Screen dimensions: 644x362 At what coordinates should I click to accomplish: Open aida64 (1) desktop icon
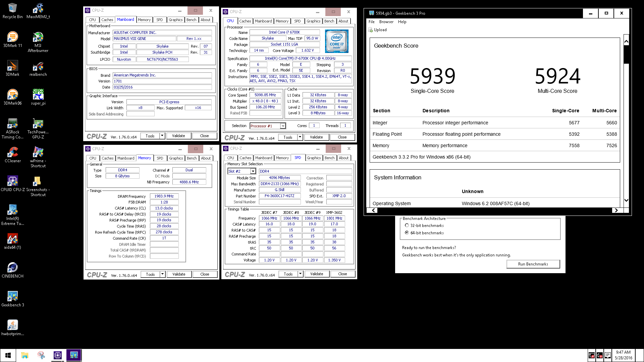pyautogui.click(x=12, y=241)
